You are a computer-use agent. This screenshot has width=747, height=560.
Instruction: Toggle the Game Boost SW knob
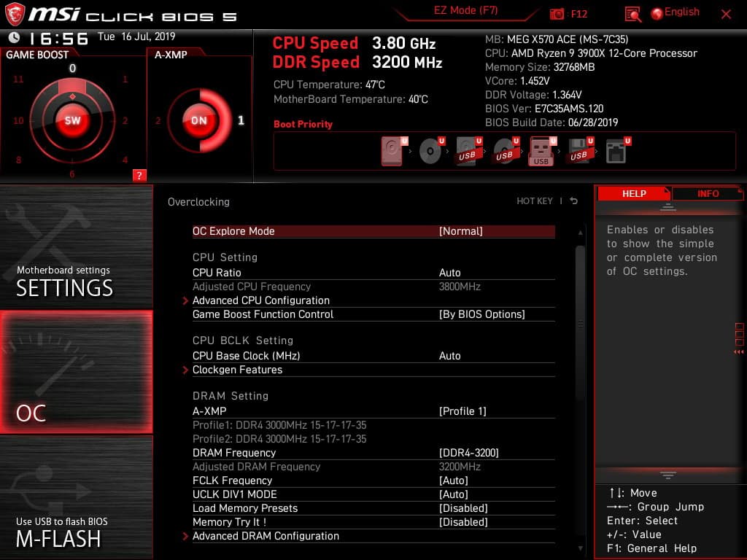[72, 120]
